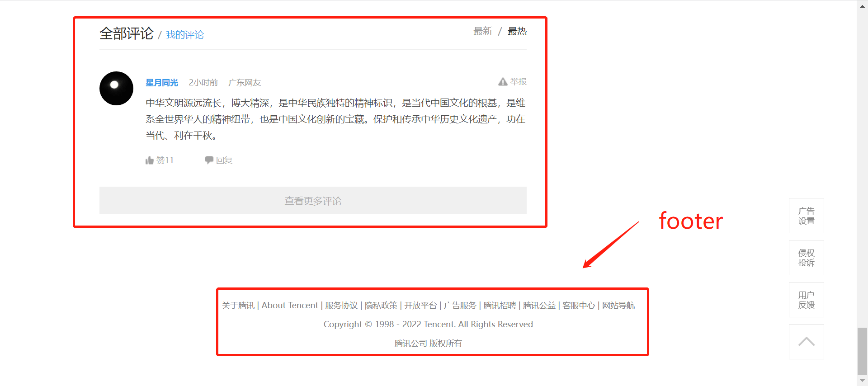Screen dimensions: 868x386
Task: Click the reply speech bubble icon
Action: click(209, 160)
